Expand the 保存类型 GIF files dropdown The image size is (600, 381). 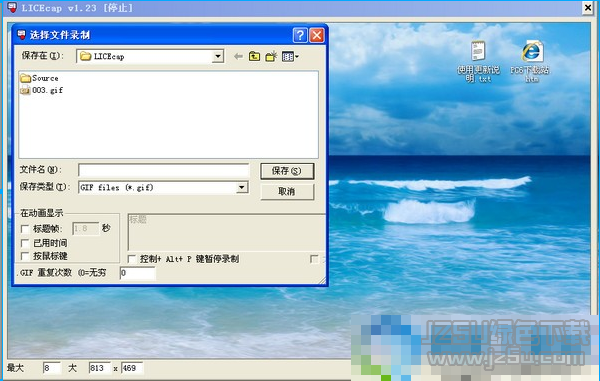coord(242,187)
